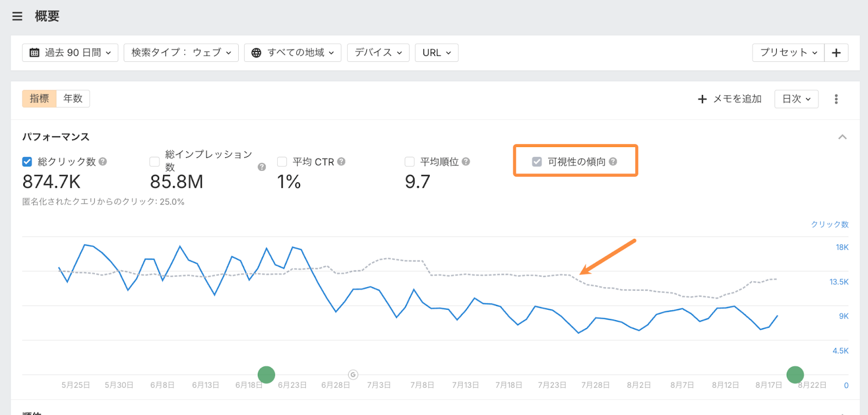
Task: Open the three-dot more options menu
Action: (836, 99)
